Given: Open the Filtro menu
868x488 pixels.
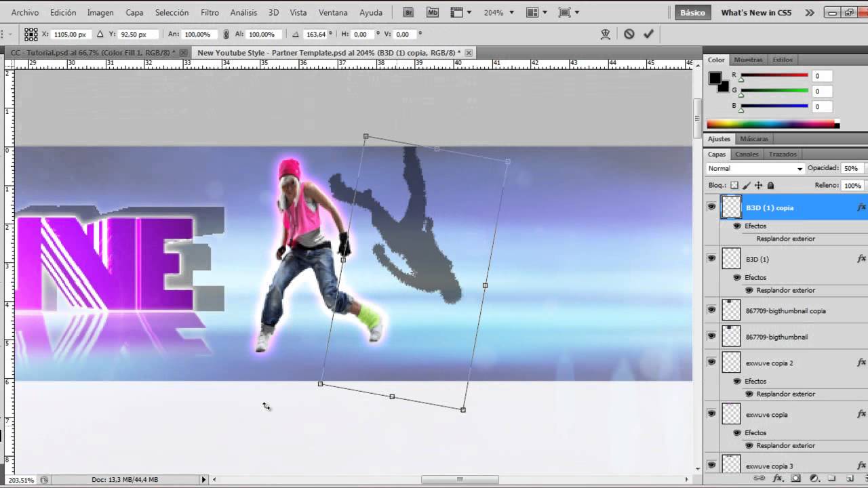Looking at the screenshot, I should pos(210,12).
